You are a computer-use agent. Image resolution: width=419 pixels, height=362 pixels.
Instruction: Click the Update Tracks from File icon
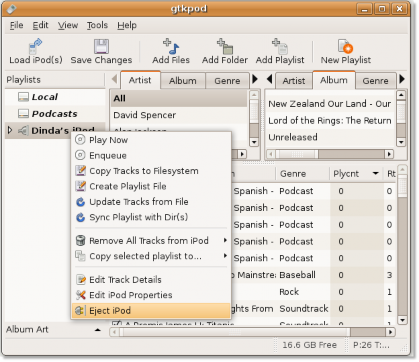click(80, 202)
